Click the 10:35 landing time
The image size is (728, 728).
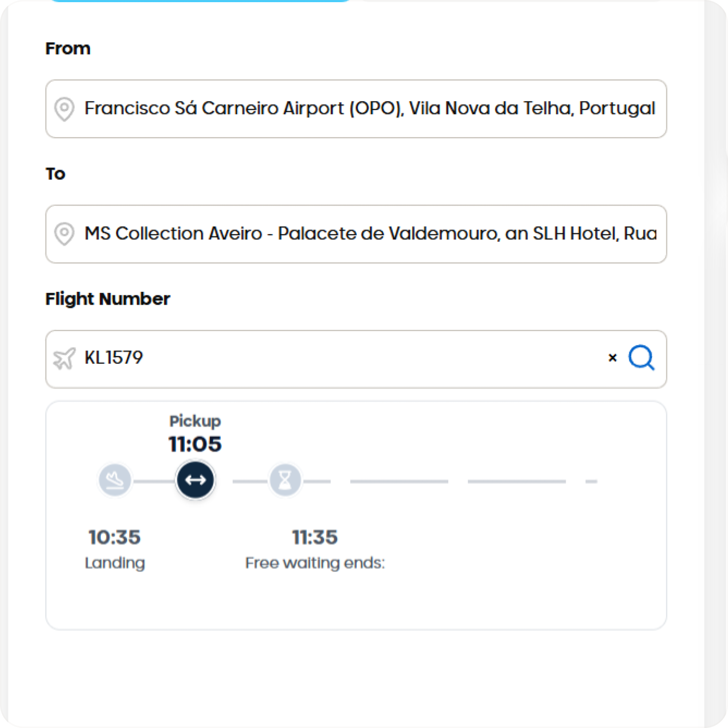pos(115,537)
